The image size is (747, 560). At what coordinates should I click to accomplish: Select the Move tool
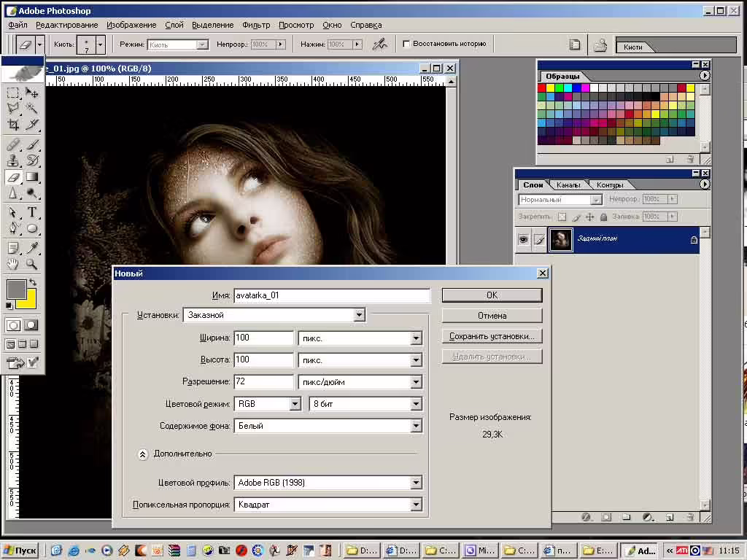[32, 93]
